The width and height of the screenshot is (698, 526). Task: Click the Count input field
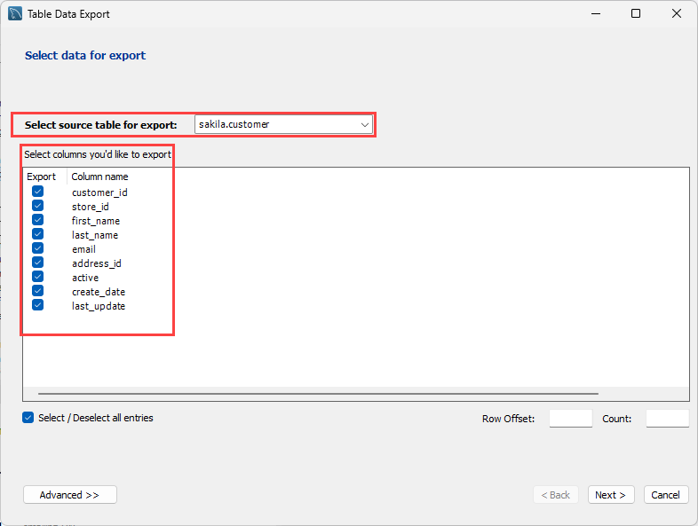pos(667,419)
